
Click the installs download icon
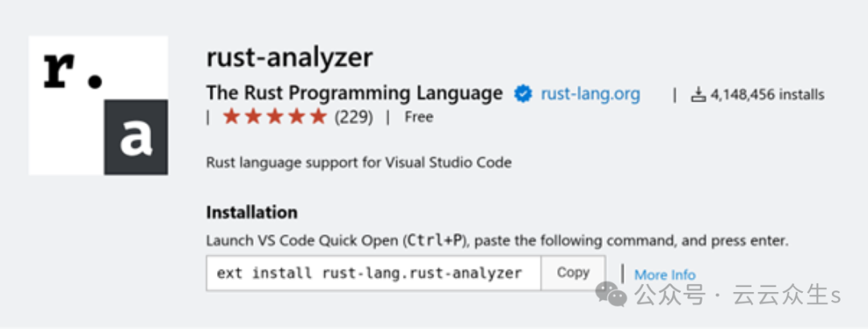point(698,95)
